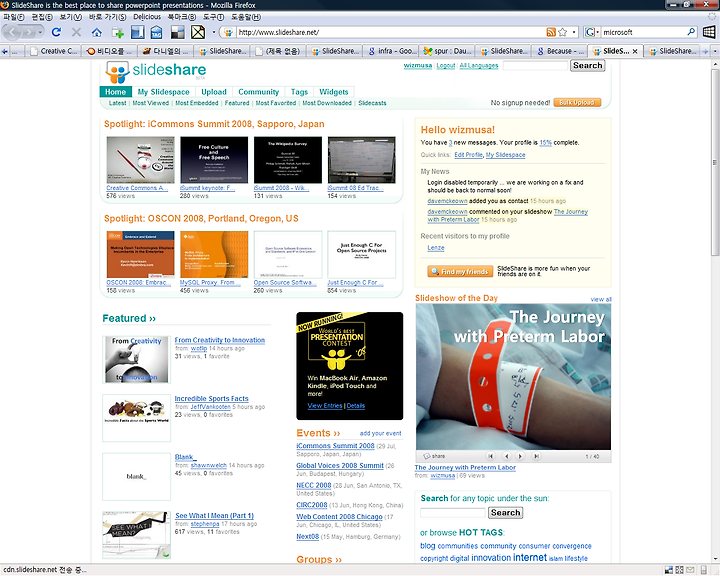Click the slideshare logo at page top
Viewport: 720px width, 576px height.
156,72
